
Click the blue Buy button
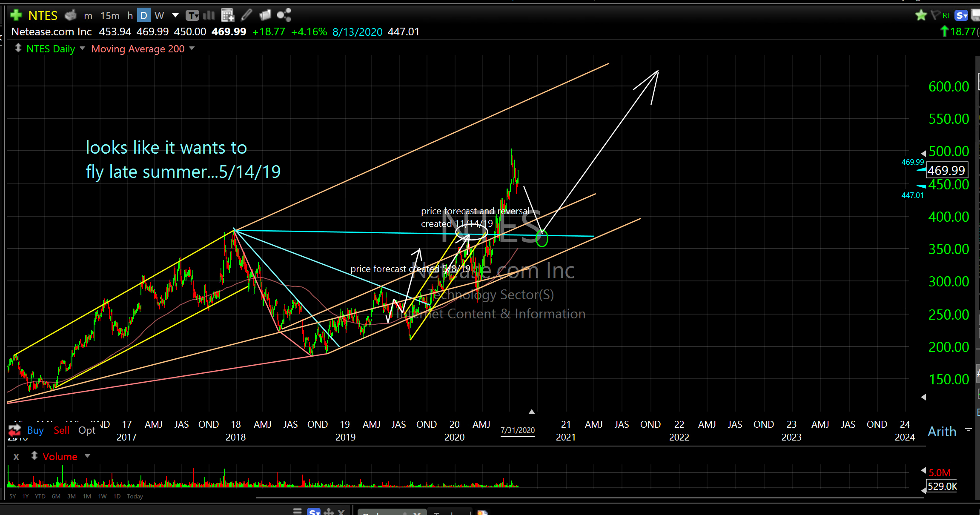coord(35,430)
